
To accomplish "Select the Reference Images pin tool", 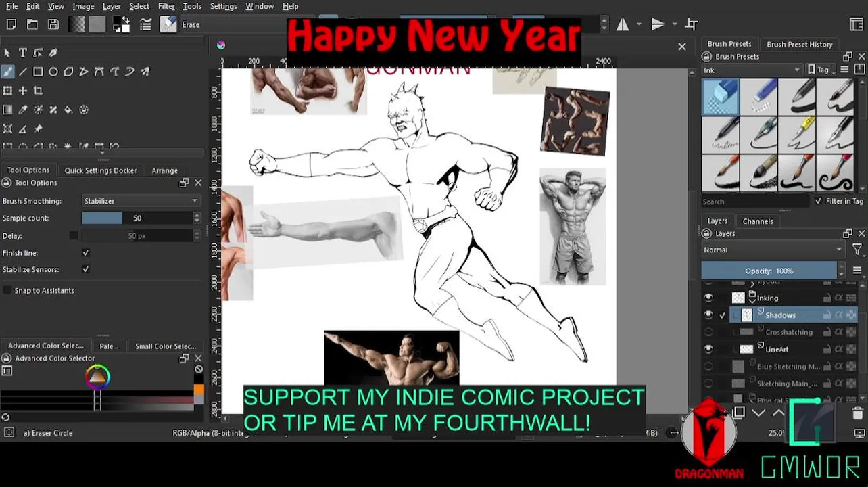I will tap(38, 129).
